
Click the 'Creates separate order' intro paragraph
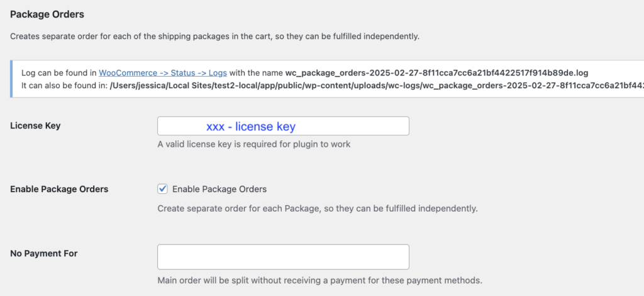click(214, 36)
